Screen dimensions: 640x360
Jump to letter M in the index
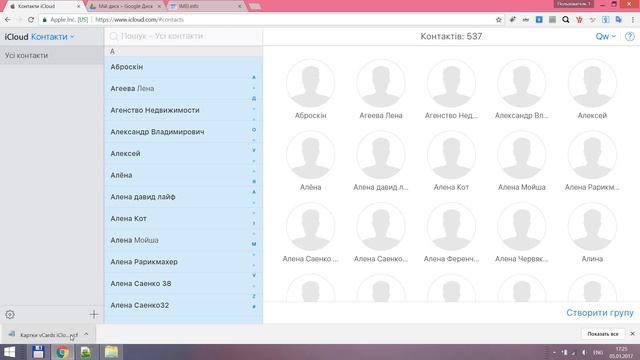pyautogui.click(x=254, y=244)
